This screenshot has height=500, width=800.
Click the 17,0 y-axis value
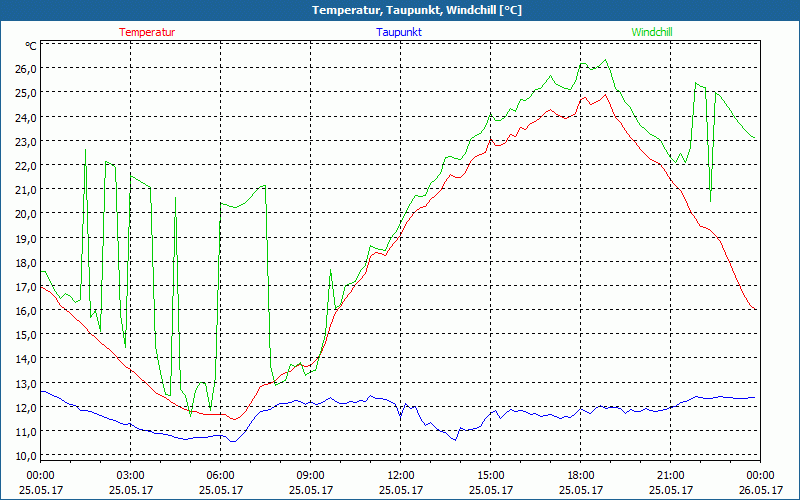coord(26,287)
